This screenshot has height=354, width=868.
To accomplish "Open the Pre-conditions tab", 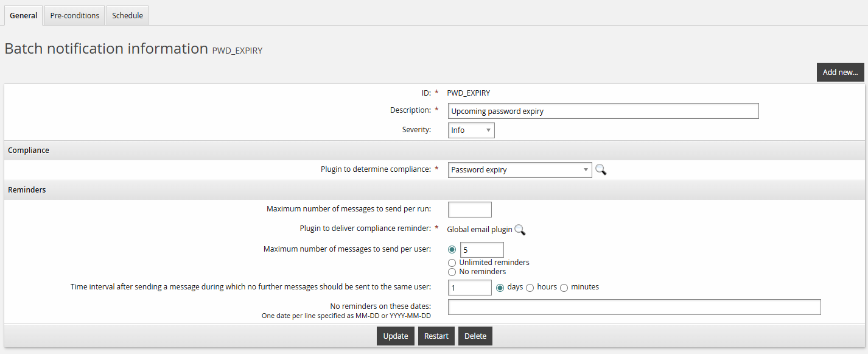I will pos(75,15).
